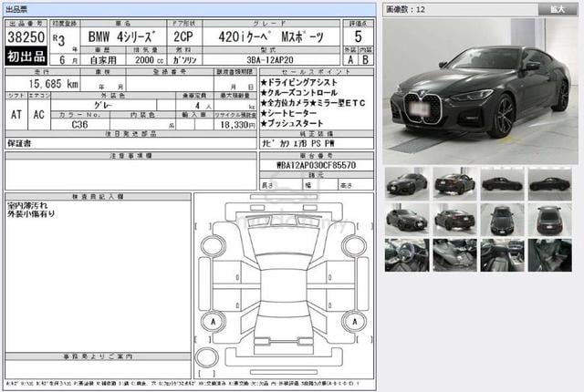This screenshot has height=392, width=584.
Task: Click the 保証書 entry
Action: pyautogui.click(x=19, y=143)
